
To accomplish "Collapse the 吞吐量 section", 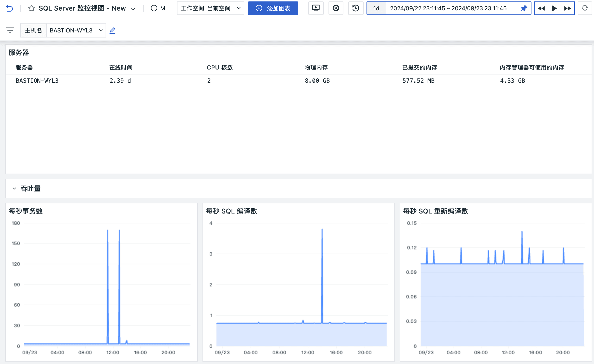I will tap(14, 188).
